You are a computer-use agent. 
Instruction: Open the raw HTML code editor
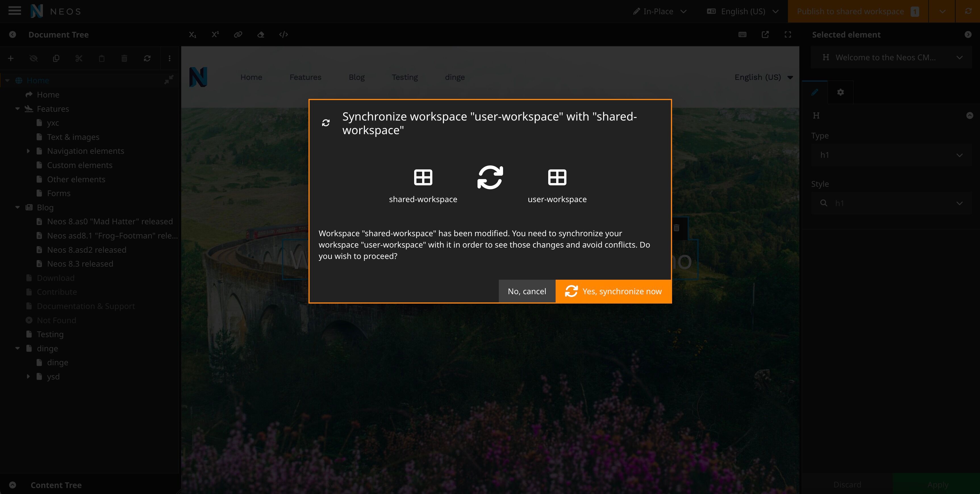coord(283,35)
